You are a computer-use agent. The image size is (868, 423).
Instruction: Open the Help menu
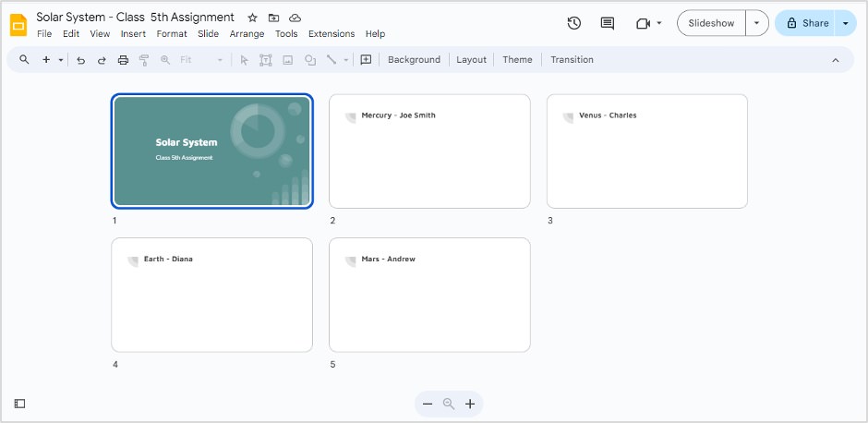[x=375, y=34]
